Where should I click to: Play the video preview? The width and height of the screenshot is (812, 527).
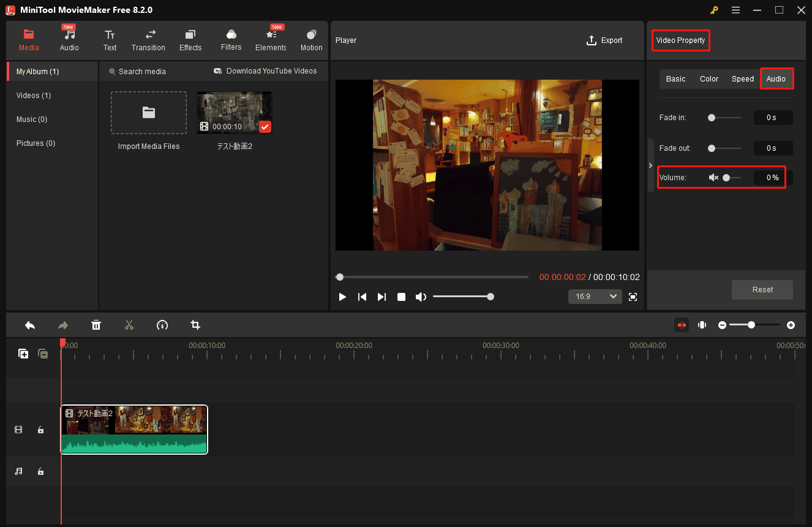[x=342, y=297]
